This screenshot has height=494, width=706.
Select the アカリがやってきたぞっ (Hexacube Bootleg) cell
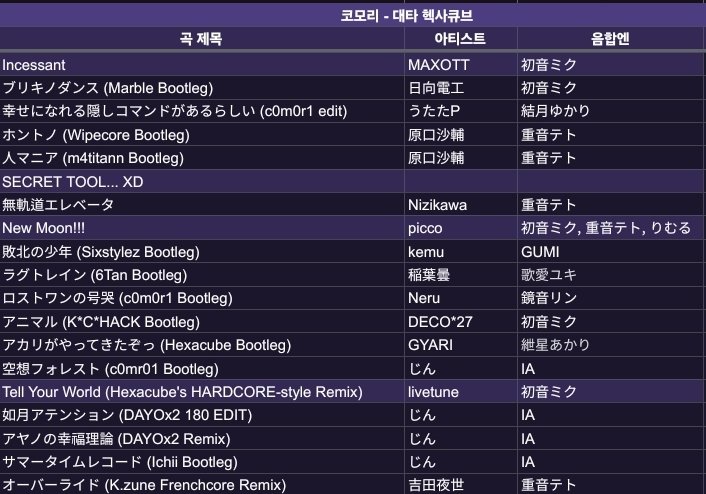(202, 345)
